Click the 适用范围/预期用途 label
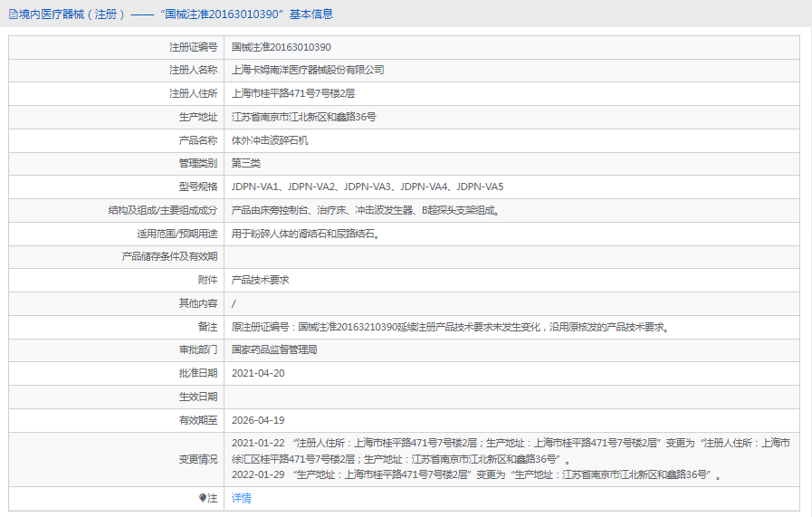The width and height of the screenshot is (812, 517). coord(177,234)
